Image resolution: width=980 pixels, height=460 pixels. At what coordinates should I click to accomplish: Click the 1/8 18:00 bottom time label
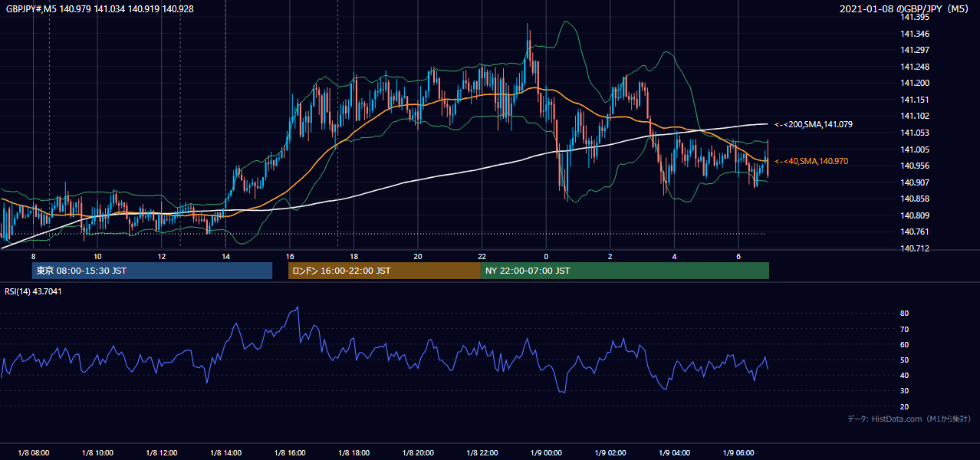coord(354,453)
